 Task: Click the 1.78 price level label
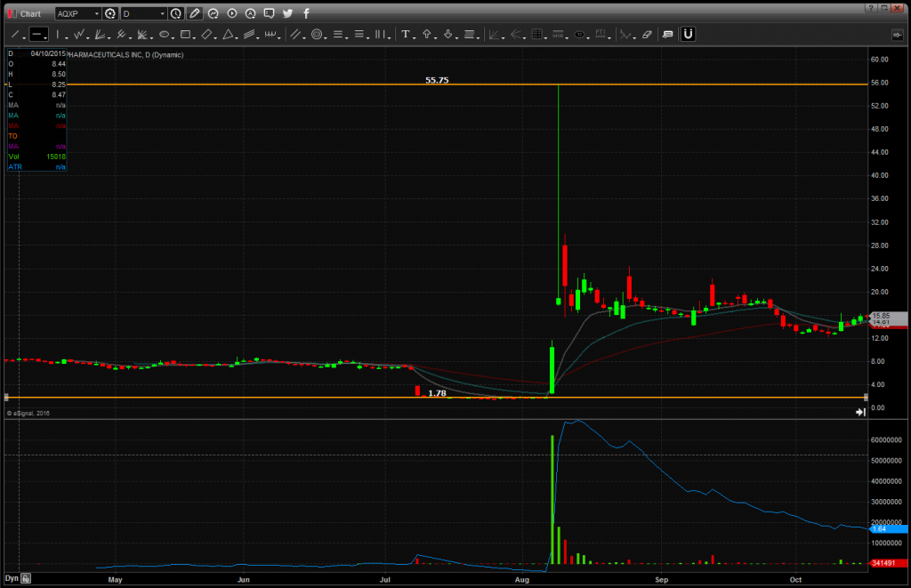pos(437,393)
